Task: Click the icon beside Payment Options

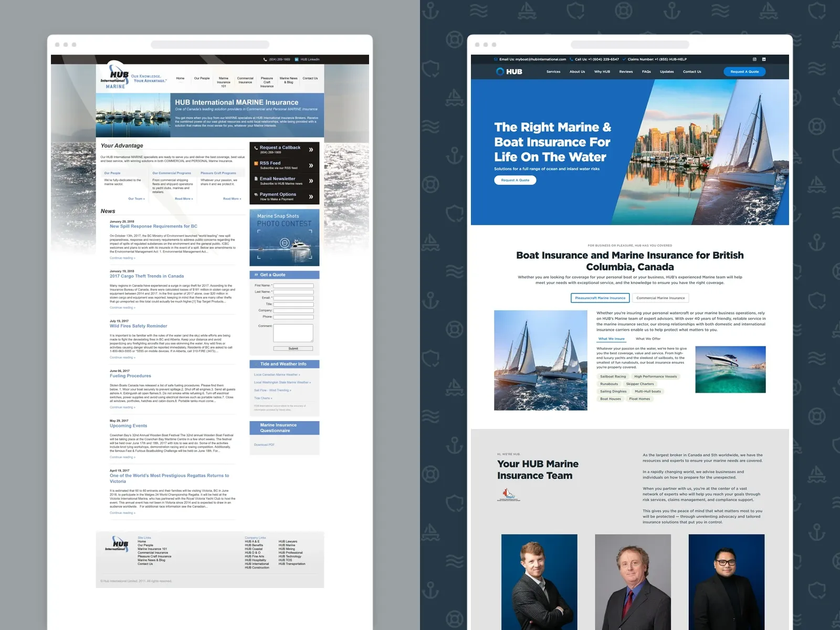Action: tap(256, 194)
